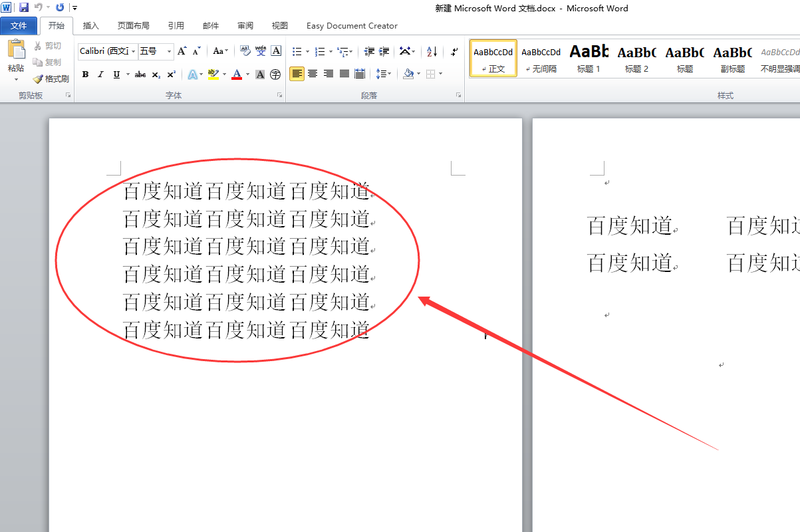Viewport: 800px width, 532px height.
Task: Open the font size 五号 dropdown
Action: 170,51
